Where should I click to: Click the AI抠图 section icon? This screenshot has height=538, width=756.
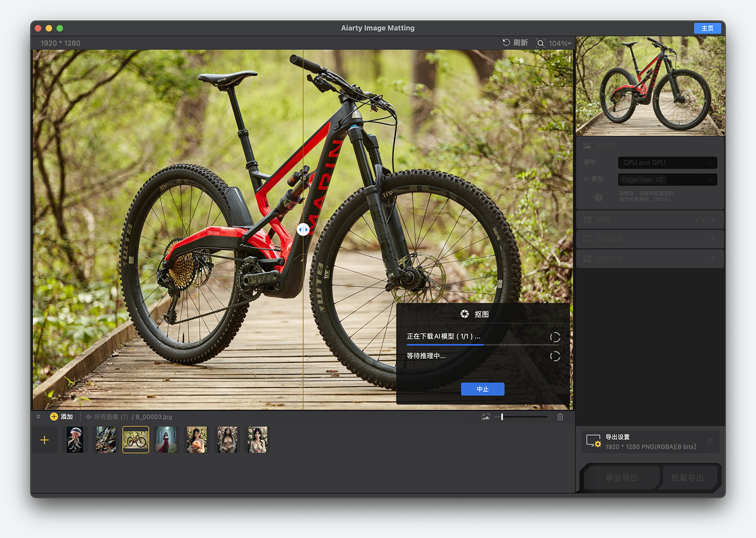click(588, 146)
